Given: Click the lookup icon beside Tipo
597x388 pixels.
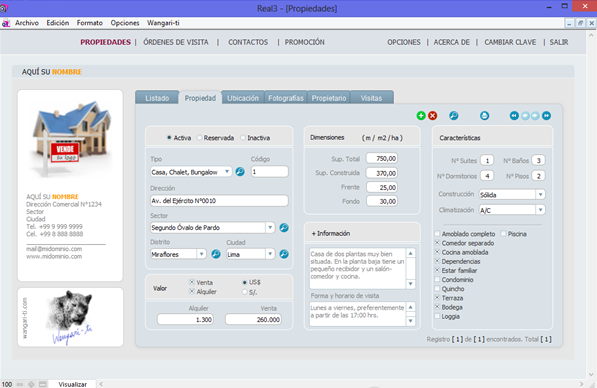Looking at the screenshot, I should (240, 172).
